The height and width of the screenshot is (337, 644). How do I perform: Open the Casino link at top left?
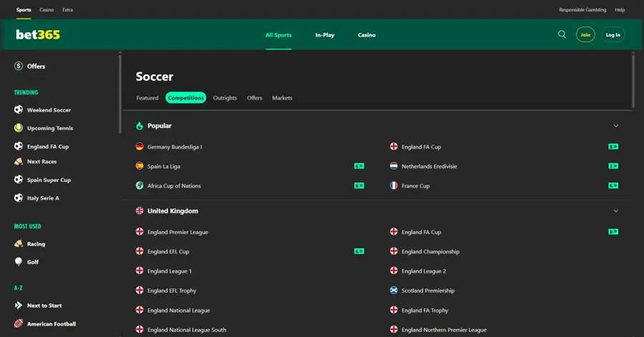point(47,9)
